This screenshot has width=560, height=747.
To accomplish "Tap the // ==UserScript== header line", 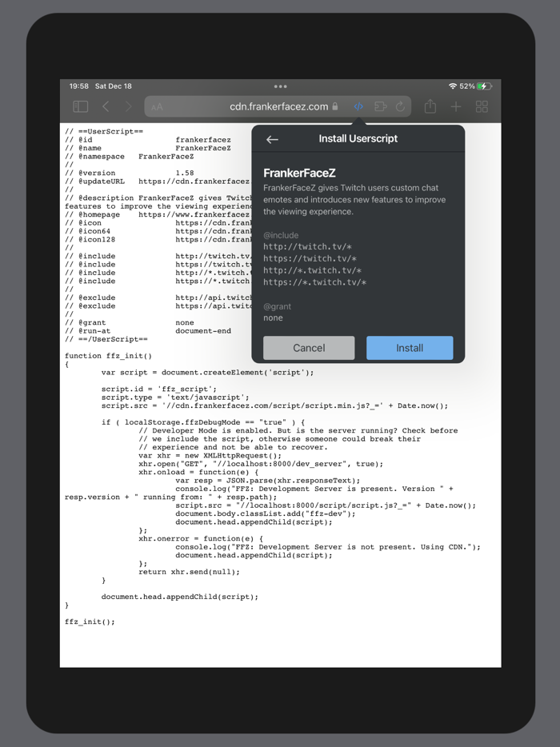I will point(104,131).
